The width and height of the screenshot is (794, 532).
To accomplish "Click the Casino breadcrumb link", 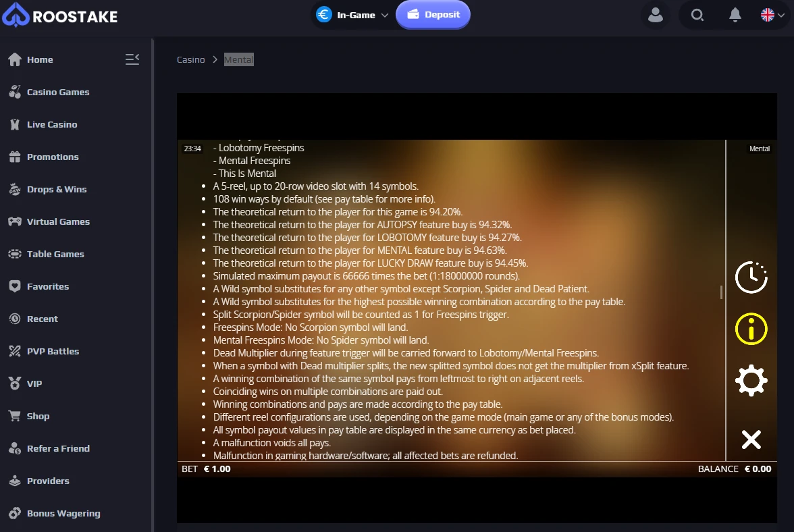I will coord(191,59).
